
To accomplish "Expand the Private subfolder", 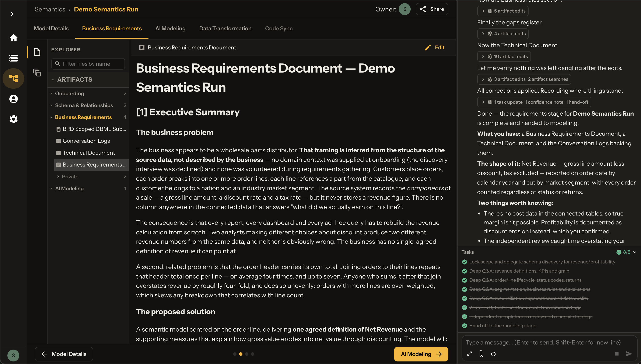I will pyautogui.click(x=91, y=177).
